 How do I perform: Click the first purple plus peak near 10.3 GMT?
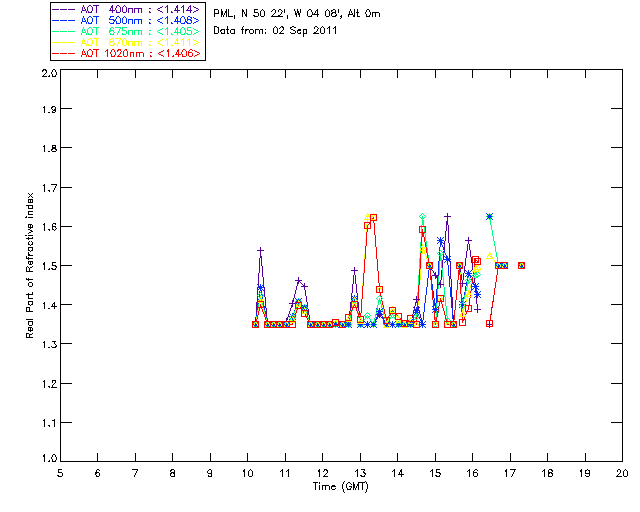(x=260, y=250)
